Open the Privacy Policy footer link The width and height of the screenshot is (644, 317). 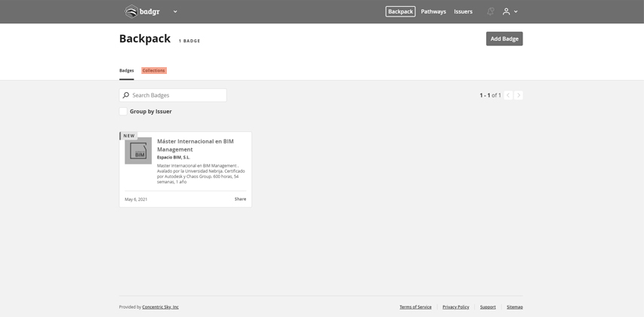(456, 307)
